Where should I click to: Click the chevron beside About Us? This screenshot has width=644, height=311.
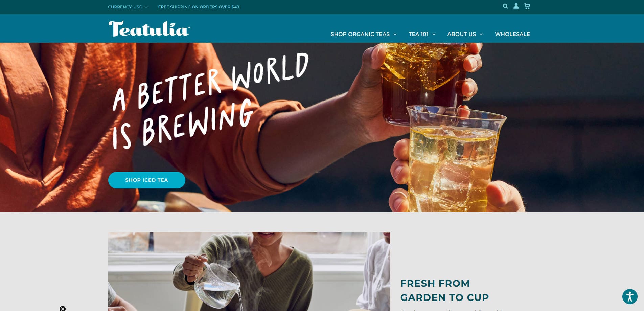pyautogui.click(x=481, y=34)
